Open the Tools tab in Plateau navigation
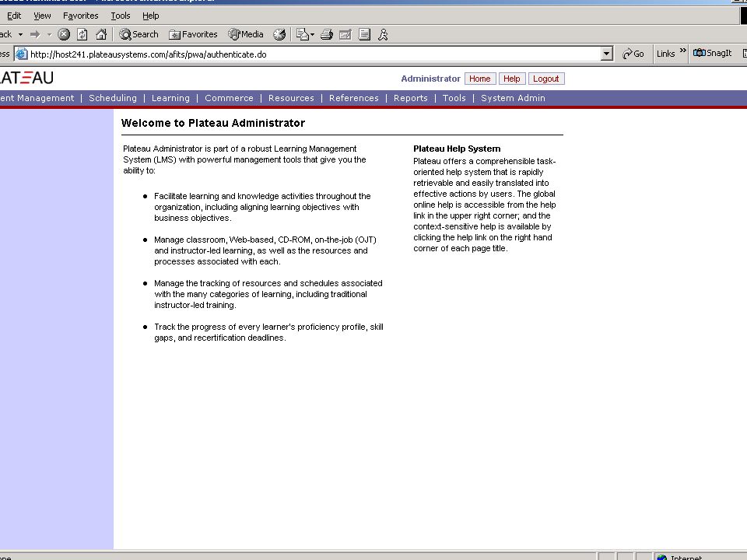747x560 pixels. pyautogui.click(x=454, y=98)
